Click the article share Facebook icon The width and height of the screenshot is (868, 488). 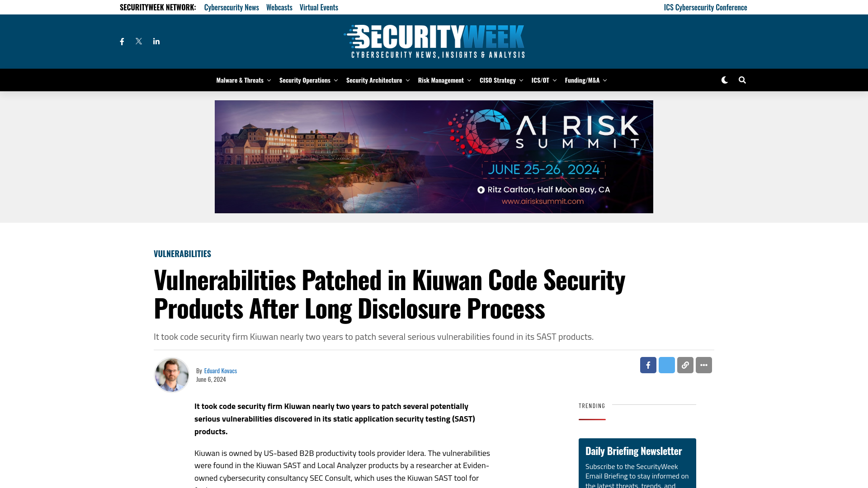click(x=648, y=365)
